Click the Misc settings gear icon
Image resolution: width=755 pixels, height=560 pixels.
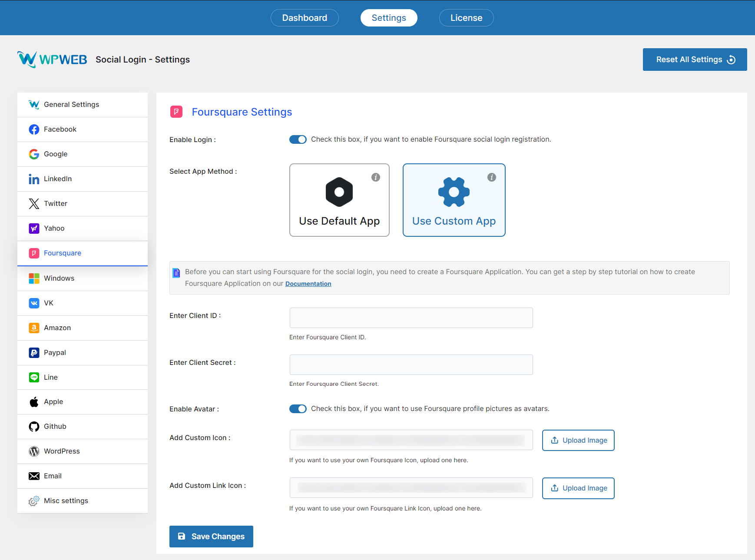click(x=34, y=501)
